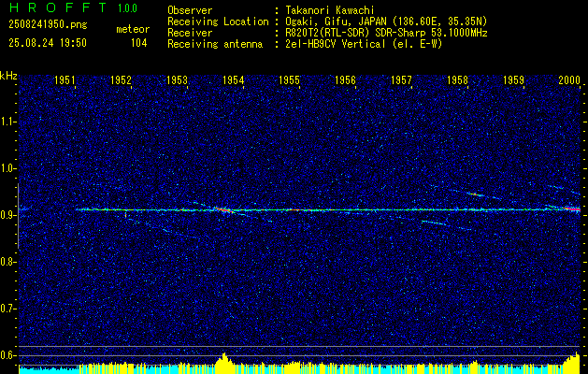Click the 1.1 kHz axis label
This screenshot has width=588, height=374.
pos(8,122)
